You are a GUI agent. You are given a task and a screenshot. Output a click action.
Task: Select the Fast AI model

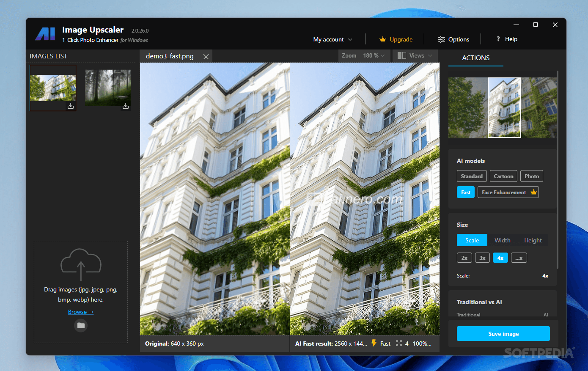coord(466,192)
